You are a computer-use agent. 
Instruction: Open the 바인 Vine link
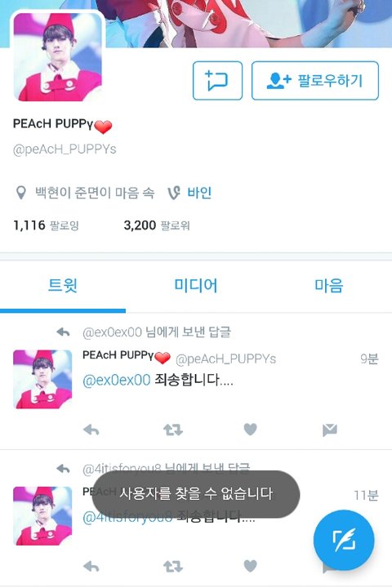(x=199, y=193)
